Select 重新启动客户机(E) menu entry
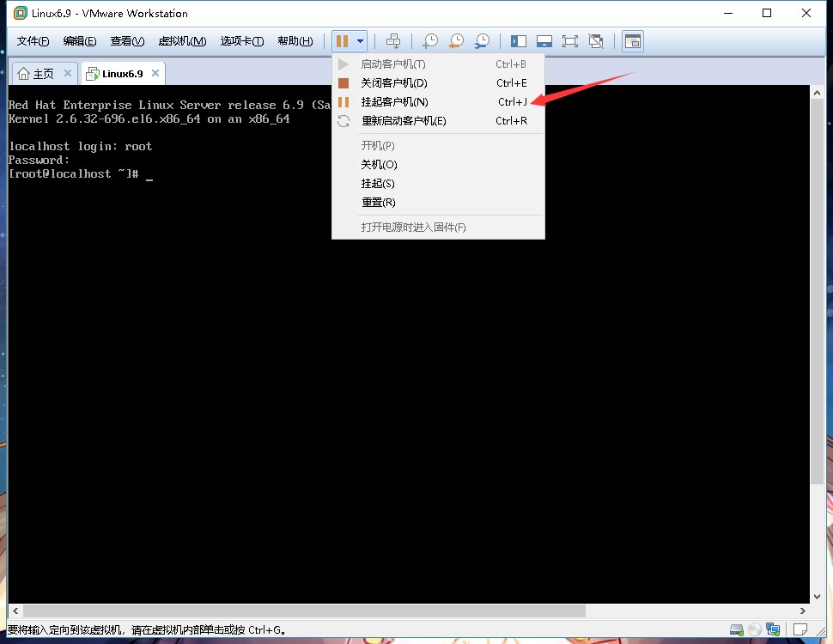 pyautogui.click(x=438, y=121)
